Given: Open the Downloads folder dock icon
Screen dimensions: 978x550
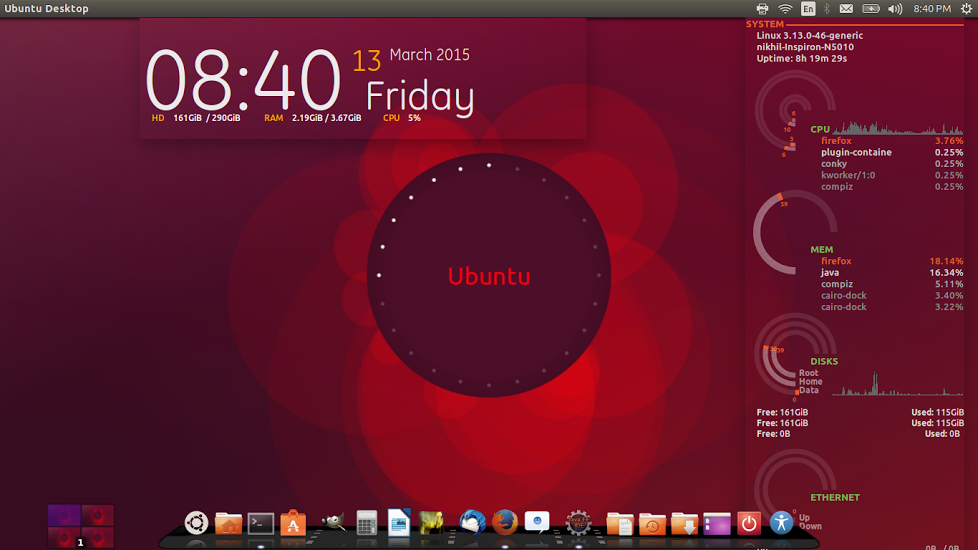Looking at the screenshot, I should (684, 524).
